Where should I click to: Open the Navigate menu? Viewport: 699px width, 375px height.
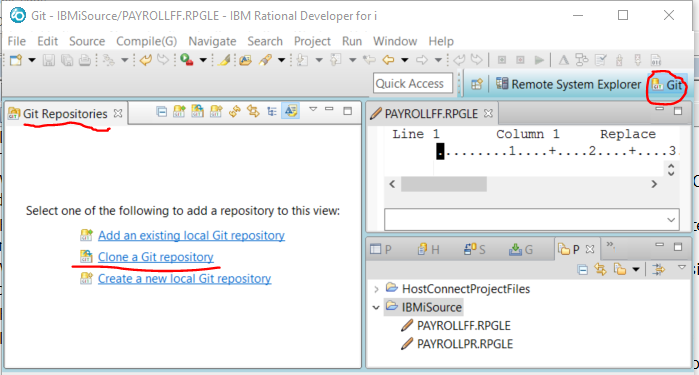pyautogui.click(x=212, y=41)
